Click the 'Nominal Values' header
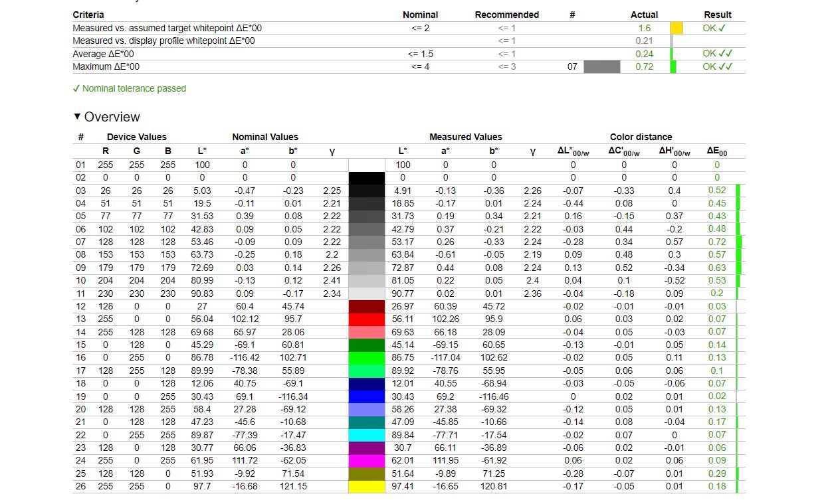Screen dimensions: 832x504 point(265,137)
